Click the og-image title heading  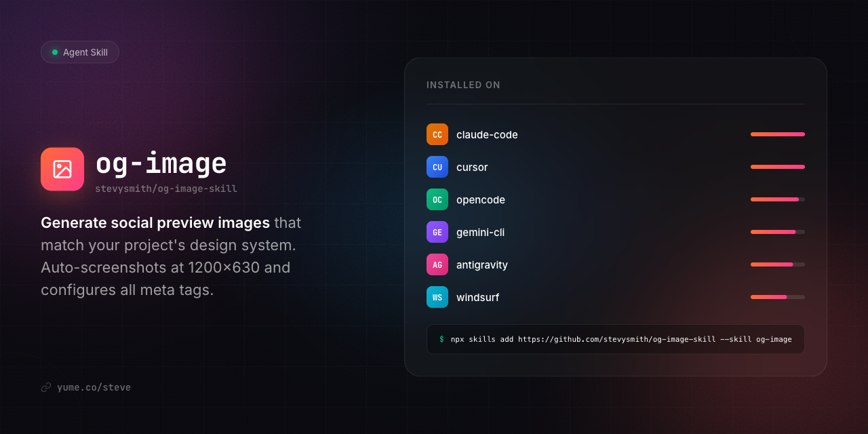pos(161,164)
